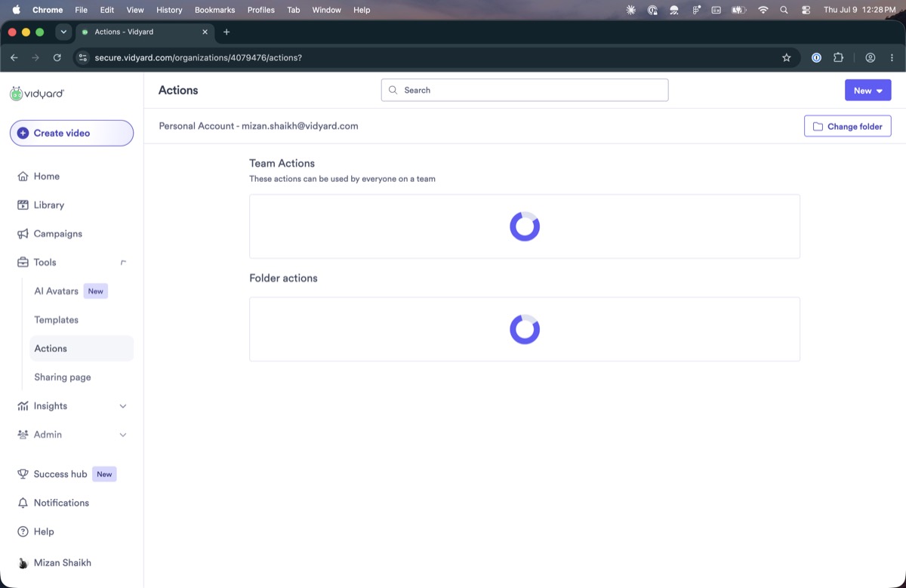Screen dimensions: 906x588
Task: Focus the Search actions field
Action: pyautogui.click(x=525, y=90)
